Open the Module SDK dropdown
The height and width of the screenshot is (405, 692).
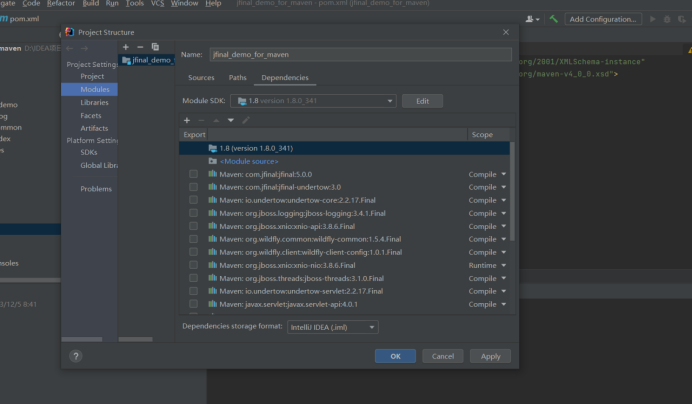coord(313,101)
